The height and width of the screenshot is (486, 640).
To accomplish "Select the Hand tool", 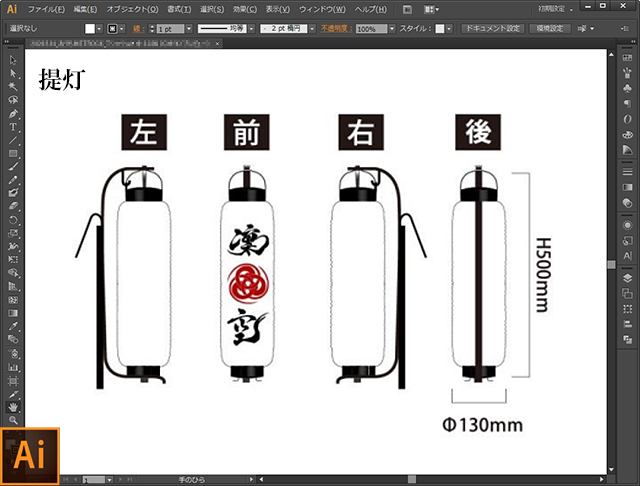I will click(13, 407).
